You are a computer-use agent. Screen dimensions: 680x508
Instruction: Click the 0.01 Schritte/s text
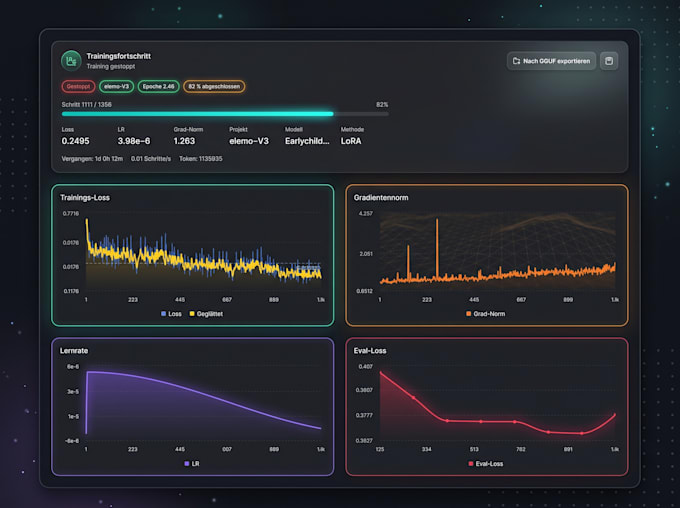click(151, 159)
